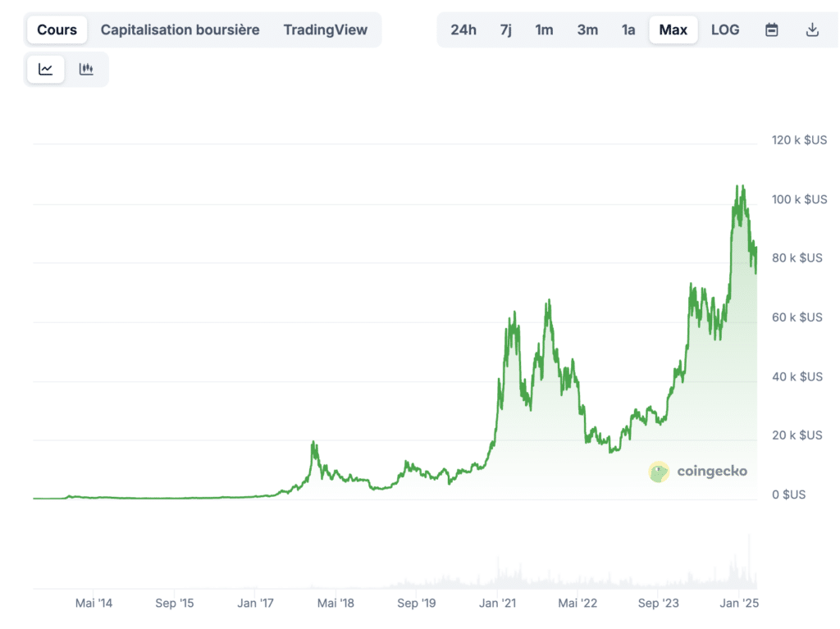Select the Max time range
Screen dimensions: 840x629
(x=673, y=30)
